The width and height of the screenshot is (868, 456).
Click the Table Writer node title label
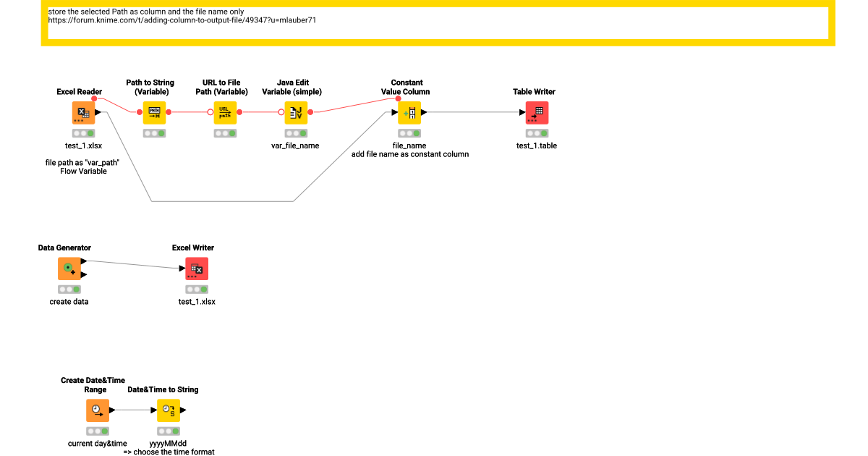[x=536, y=91]
